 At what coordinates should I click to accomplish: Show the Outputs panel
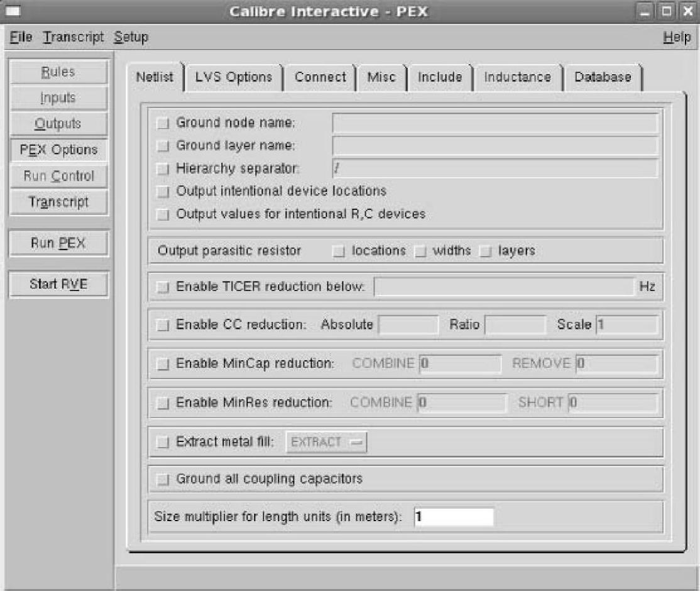(x=58, y=124)
